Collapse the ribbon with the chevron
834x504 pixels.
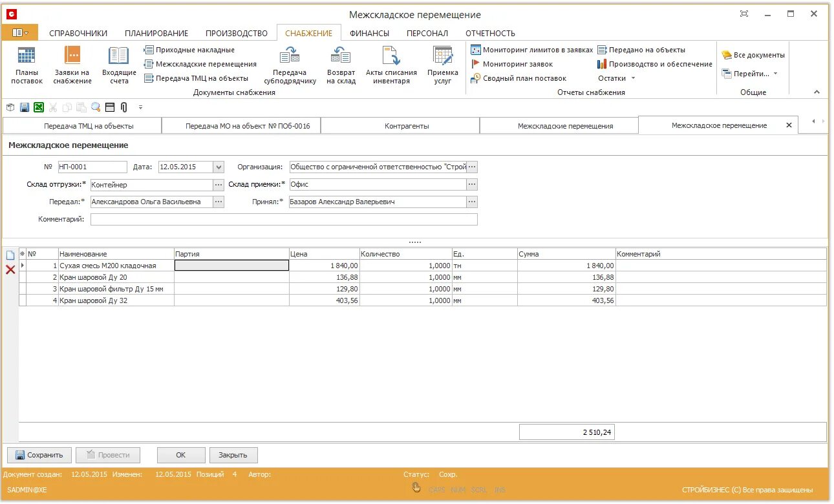tap(817, 92)
